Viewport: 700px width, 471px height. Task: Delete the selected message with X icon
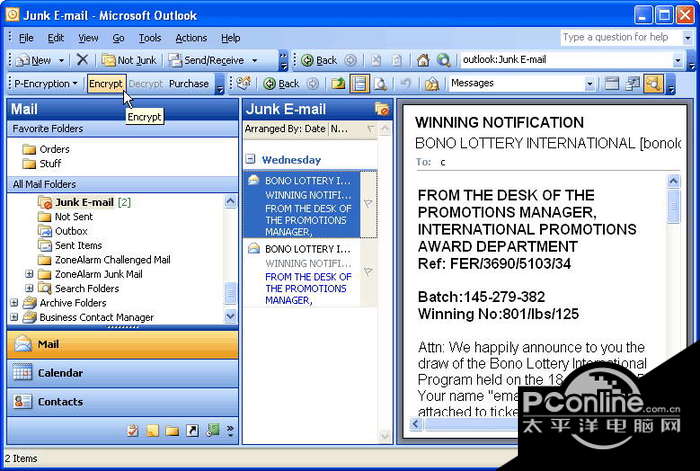(82, 59)
